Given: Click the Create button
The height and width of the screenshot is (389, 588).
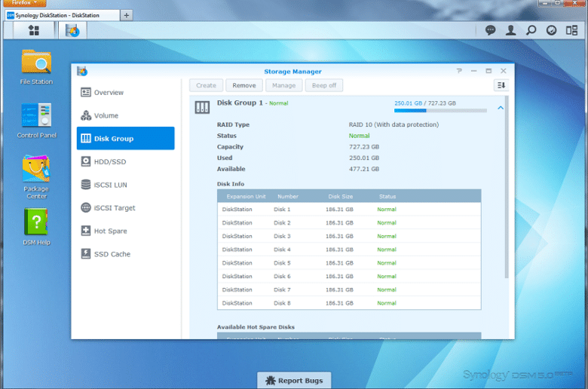Looking at the screenshot, I should click(206, 85).
